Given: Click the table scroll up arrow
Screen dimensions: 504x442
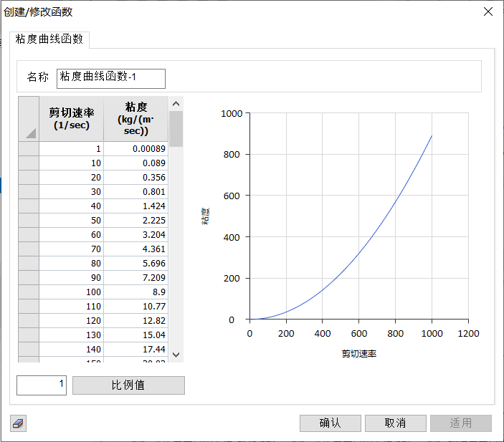Looking at the screenshot, I should click(176, 104).
